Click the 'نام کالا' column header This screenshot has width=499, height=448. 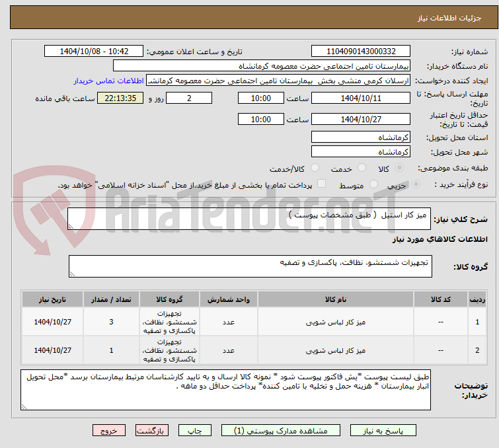336,299
